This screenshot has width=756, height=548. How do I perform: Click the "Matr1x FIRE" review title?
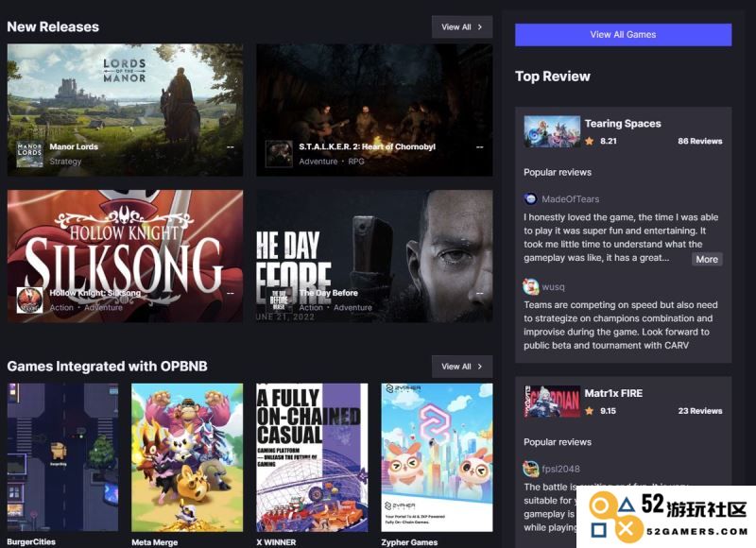pyautogui.click(x=613, y=393)
